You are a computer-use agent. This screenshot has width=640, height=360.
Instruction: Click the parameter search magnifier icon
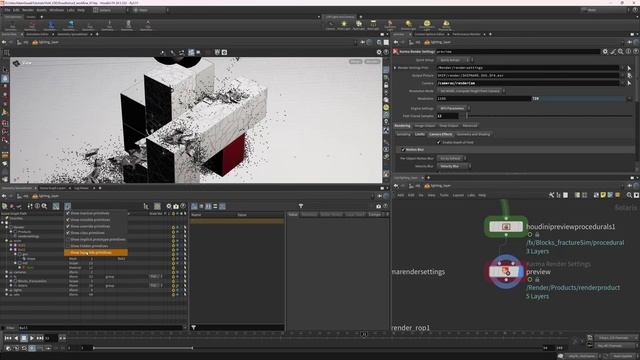620,51
